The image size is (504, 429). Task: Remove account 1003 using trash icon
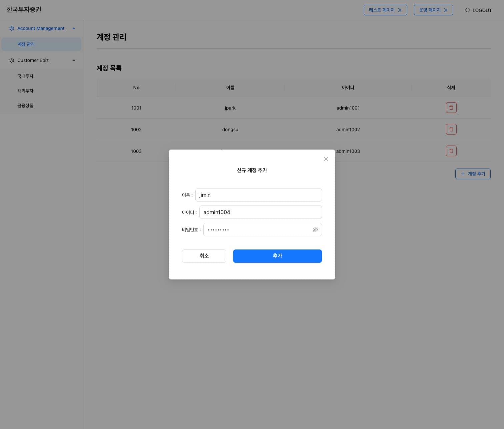click(x=451, y=151)
